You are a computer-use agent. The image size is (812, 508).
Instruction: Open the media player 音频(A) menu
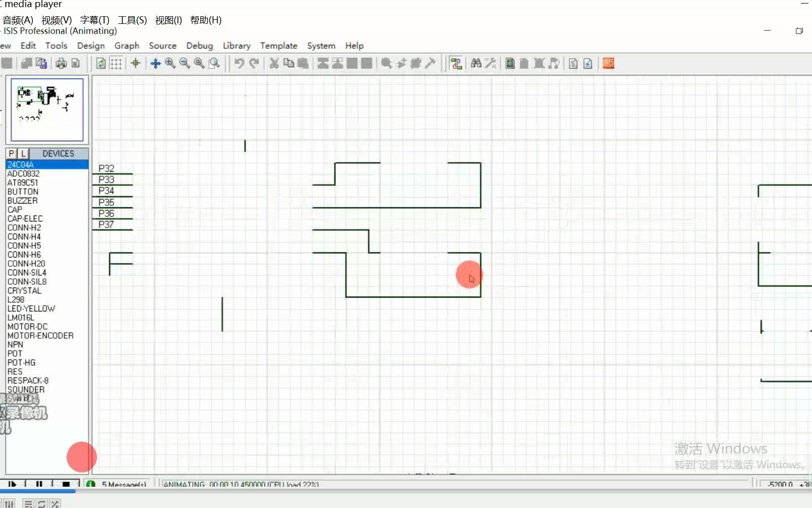[x=18, y=20]
